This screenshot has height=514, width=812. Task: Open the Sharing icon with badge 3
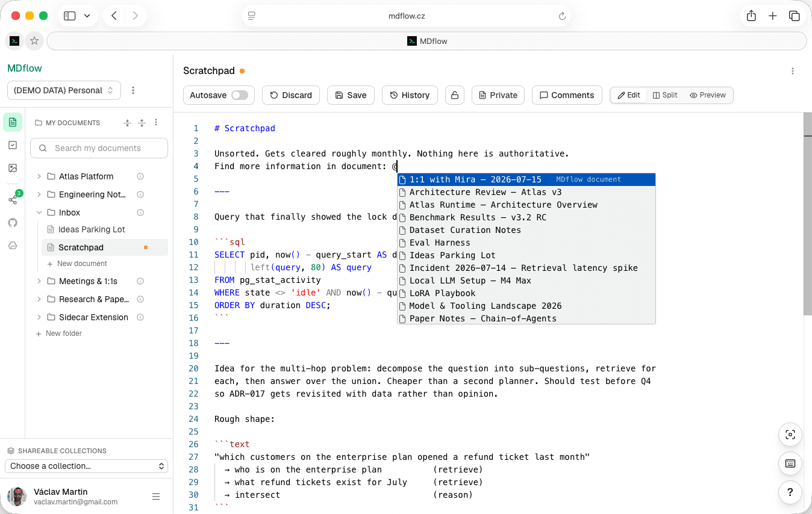click(x=13, y=199)
